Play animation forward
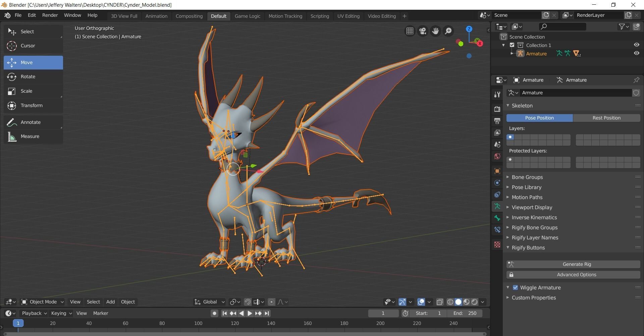The image size is (644, 336). [250, 313]
